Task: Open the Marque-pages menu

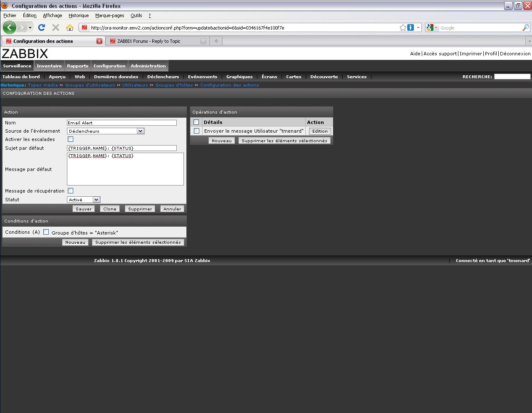Action: coord(110,15)
